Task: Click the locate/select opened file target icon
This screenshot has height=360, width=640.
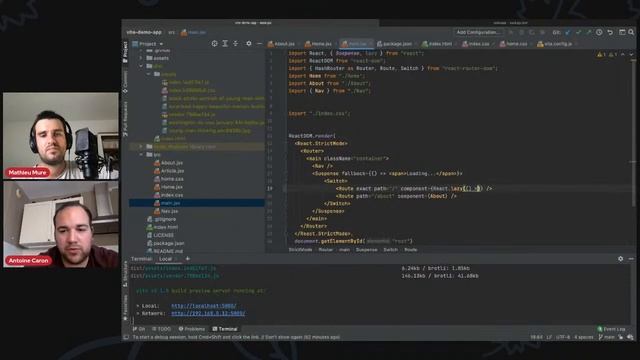Action: (x=214, y=43)
